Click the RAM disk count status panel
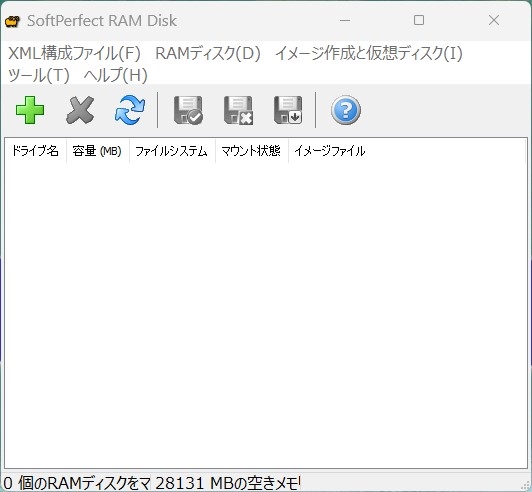 [x=77, y=483]
